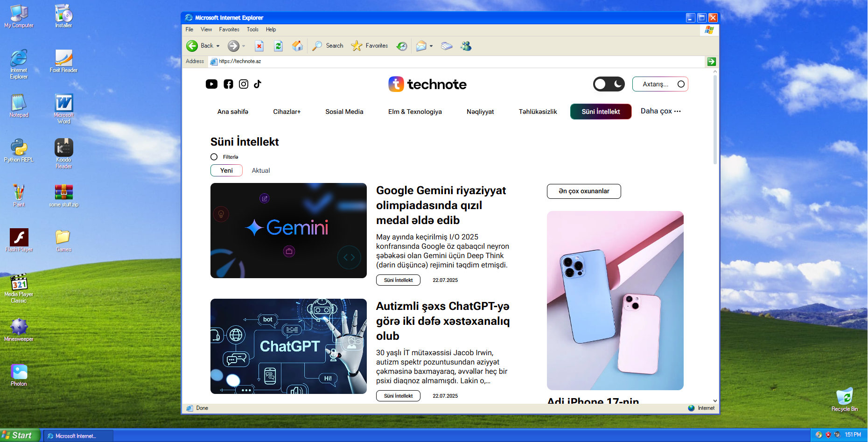Click the Back arrow icon in toolbar
This screenshot has width=868, height=442.
click(x=192, y=46)
